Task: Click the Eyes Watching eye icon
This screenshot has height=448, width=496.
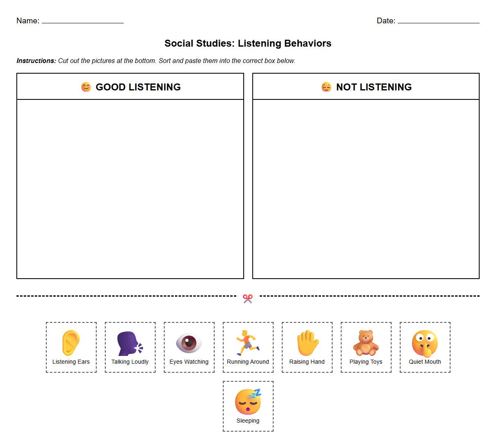Action: tap(189, 344)
